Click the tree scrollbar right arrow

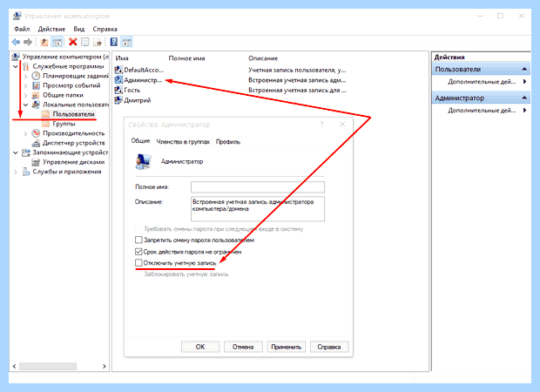click(x=105, y=366)
